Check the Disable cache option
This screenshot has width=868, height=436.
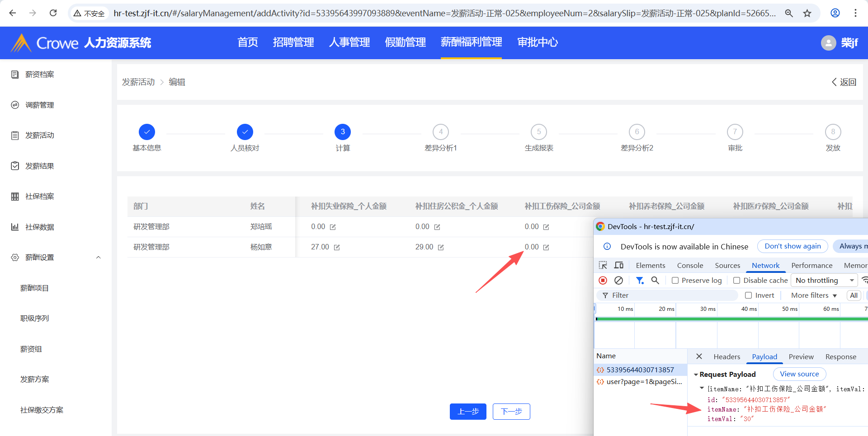[x=736, y=281]
